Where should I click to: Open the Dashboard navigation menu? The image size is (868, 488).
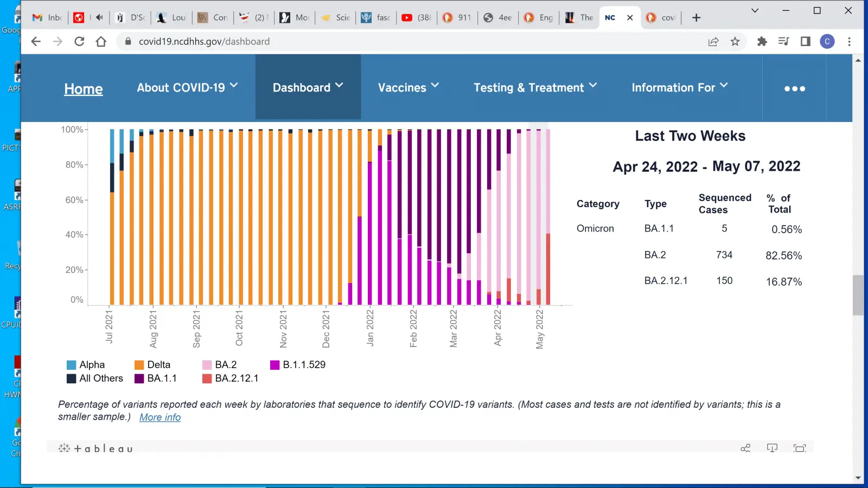pos(308,87)
